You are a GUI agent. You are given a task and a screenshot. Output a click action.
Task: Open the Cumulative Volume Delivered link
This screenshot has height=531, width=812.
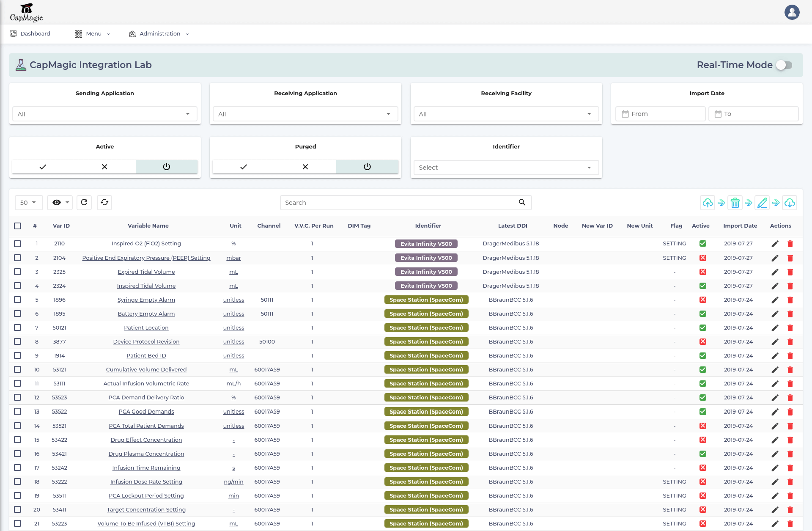[146, 369]
